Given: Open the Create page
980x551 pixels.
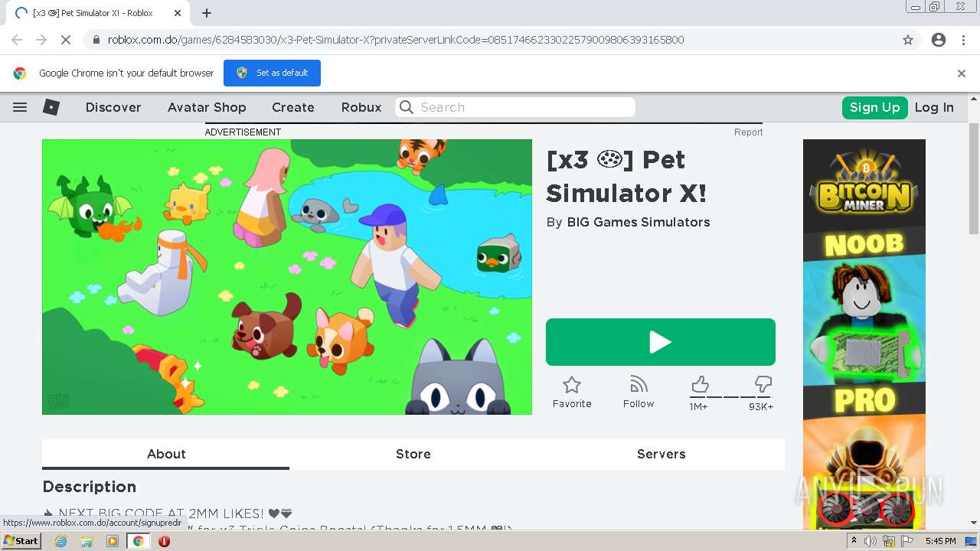Looking at the screenshot, I should (293, 107).
